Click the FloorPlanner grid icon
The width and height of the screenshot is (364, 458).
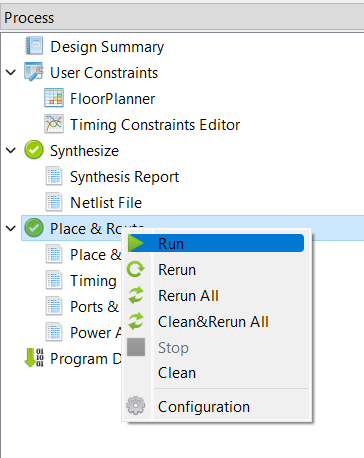pos(54,98)
